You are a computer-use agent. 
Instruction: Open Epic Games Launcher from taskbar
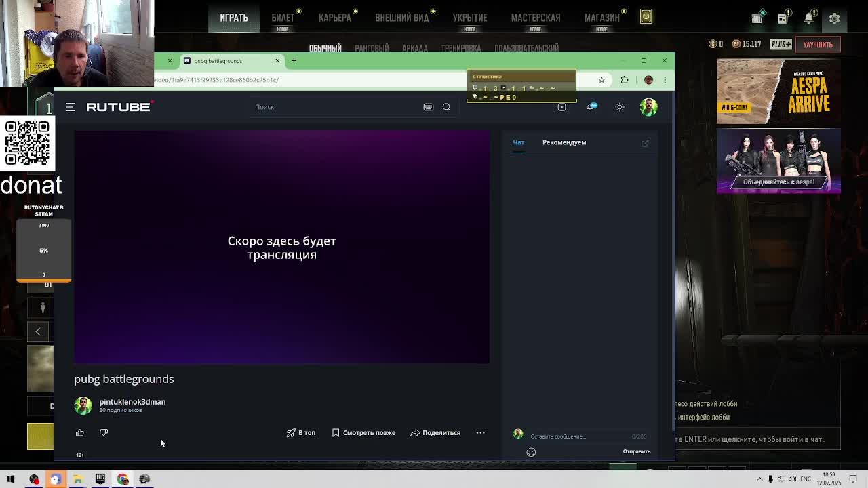tap(100, 479)
